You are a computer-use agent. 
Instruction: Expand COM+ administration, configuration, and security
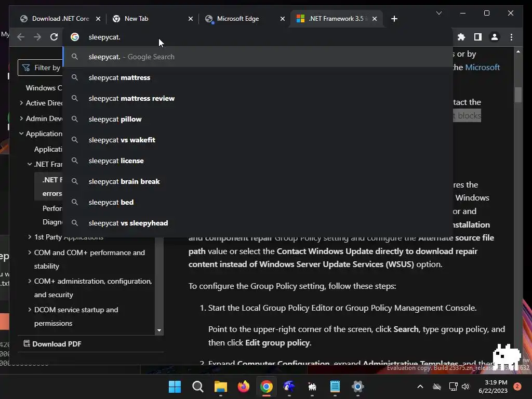(x=30, y=281)
